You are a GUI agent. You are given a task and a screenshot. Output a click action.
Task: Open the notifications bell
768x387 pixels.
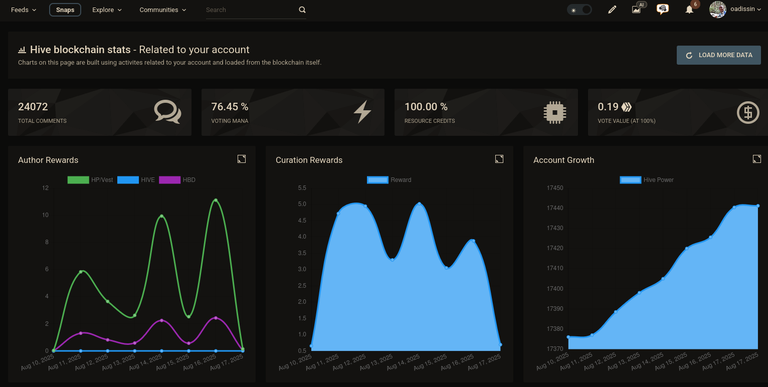[x=690, y=10]
